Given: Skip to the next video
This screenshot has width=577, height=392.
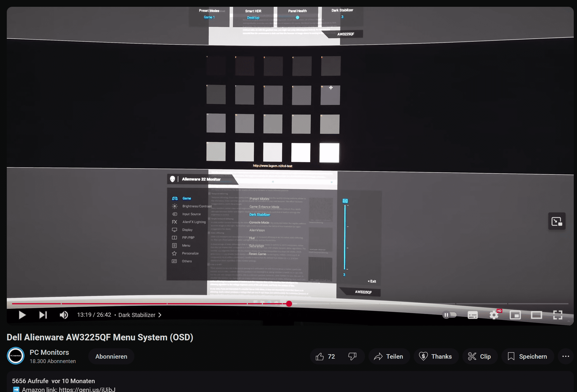Looking at the screenshot, I should 43,315.
